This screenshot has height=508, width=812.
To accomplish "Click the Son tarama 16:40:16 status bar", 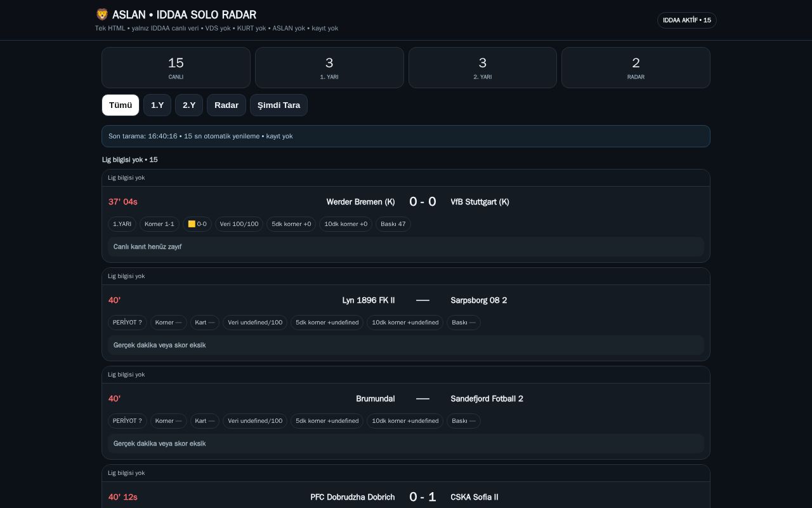I will pos(406,137).
